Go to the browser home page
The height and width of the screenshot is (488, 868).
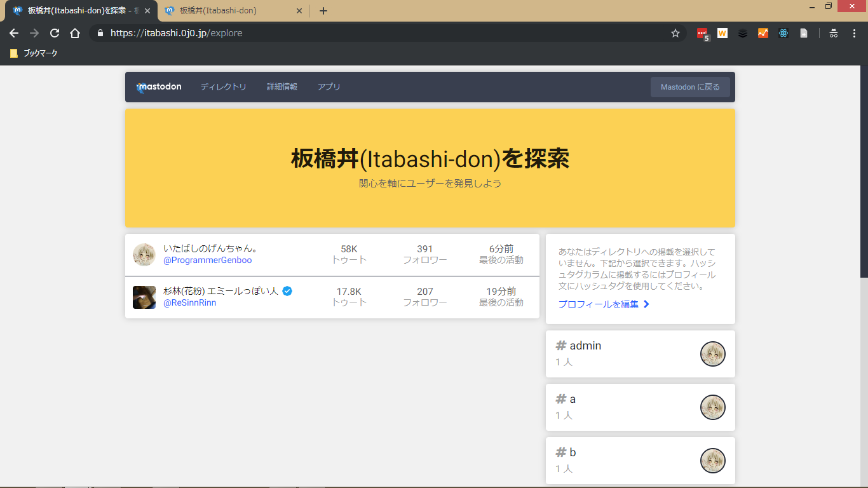[75, 33]
